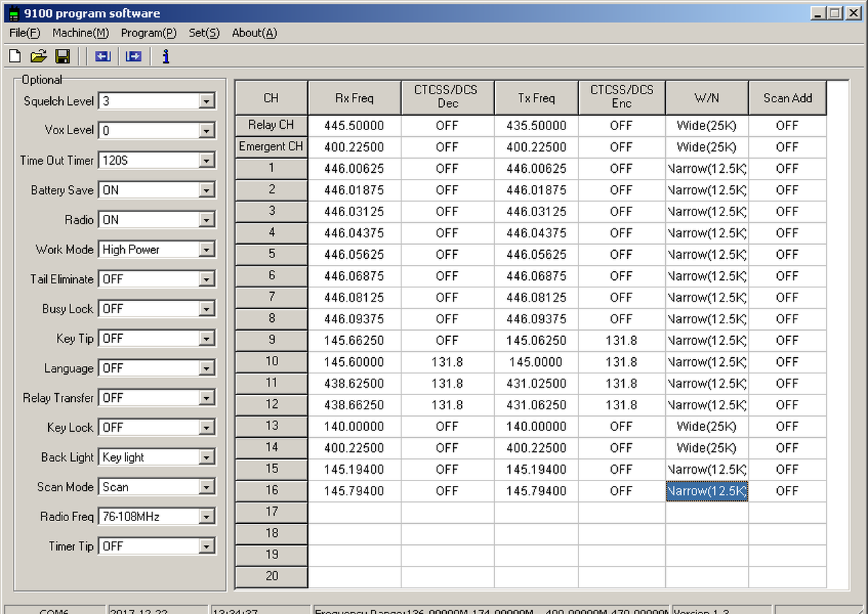Viewport: 868px width, 614px height.
Task: Click the CH column header
Action: pyautogui.click(x=271, y=98)
